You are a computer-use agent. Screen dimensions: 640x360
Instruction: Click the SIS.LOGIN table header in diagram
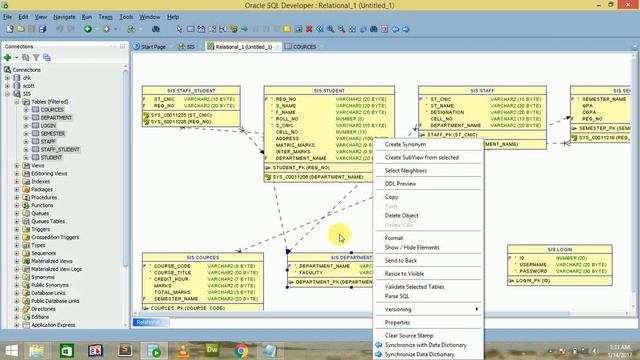(560, 249)
